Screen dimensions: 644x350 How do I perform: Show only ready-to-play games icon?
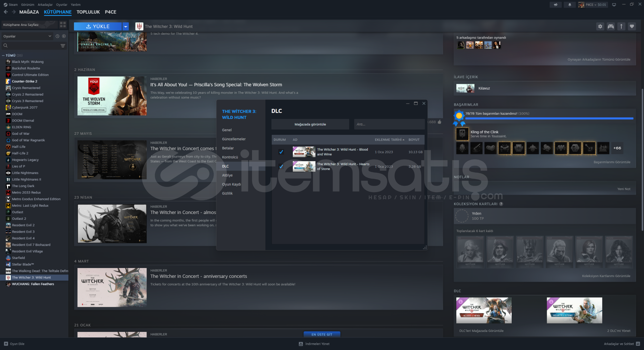pyautogui.click(x=64, y=36)
